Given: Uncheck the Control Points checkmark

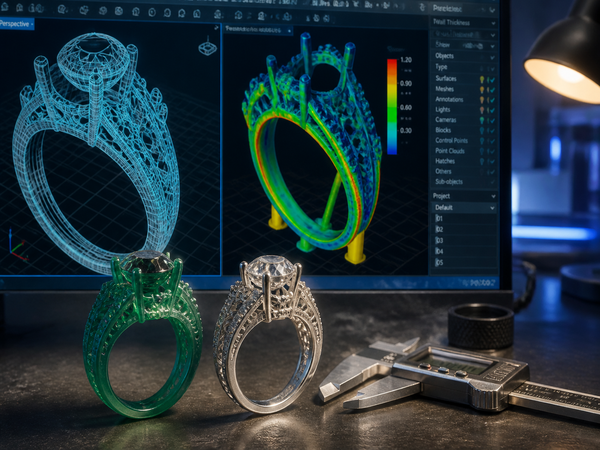Looking at the screenshot, I should [x=492, y=141].
